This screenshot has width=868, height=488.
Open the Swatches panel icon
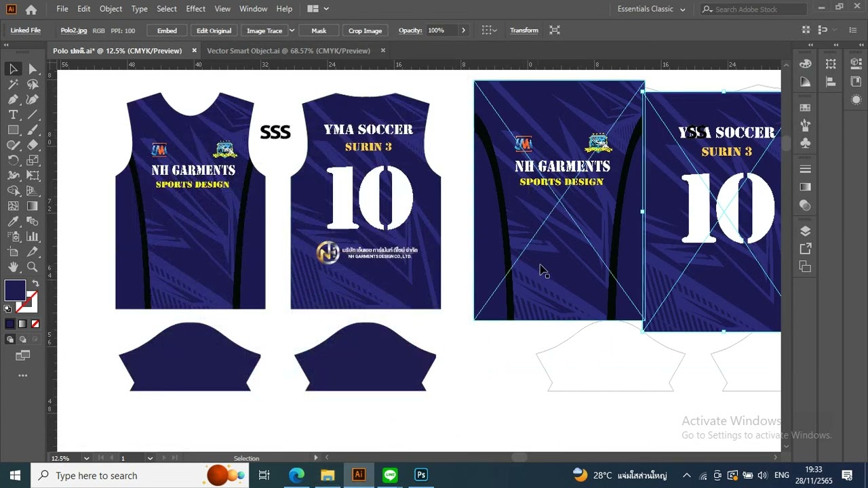806,108
